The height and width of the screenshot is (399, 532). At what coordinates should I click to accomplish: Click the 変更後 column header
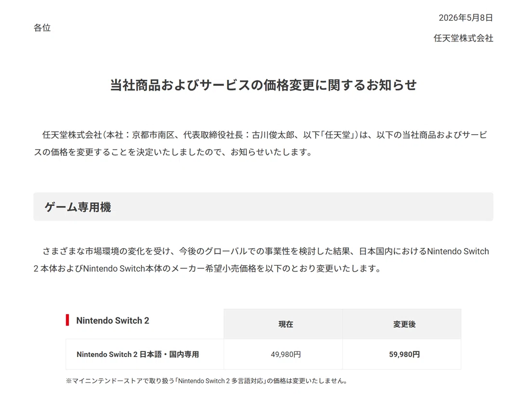pyautogui.click(x=404, y=324)
